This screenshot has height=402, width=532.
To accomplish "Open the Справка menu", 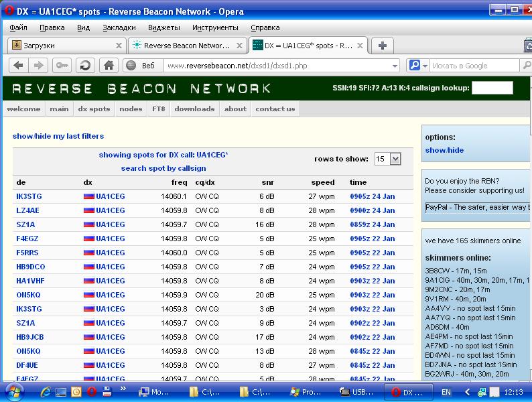I will point(265,27).
